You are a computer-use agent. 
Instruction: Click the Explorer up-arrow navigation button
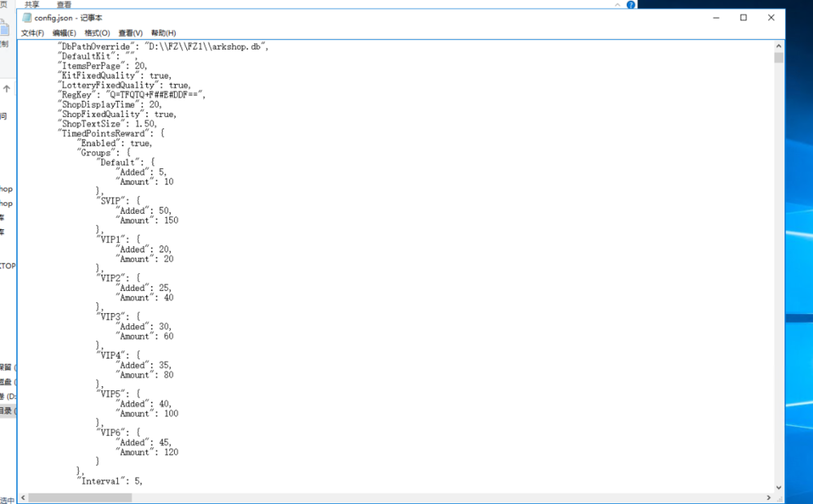(6, 89)
